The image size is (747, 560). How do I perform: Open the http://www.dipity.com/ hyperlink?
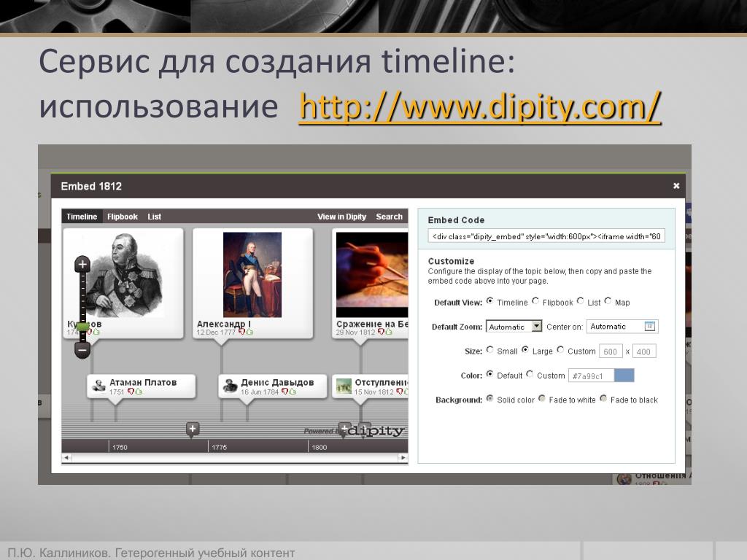pos(480,107)
